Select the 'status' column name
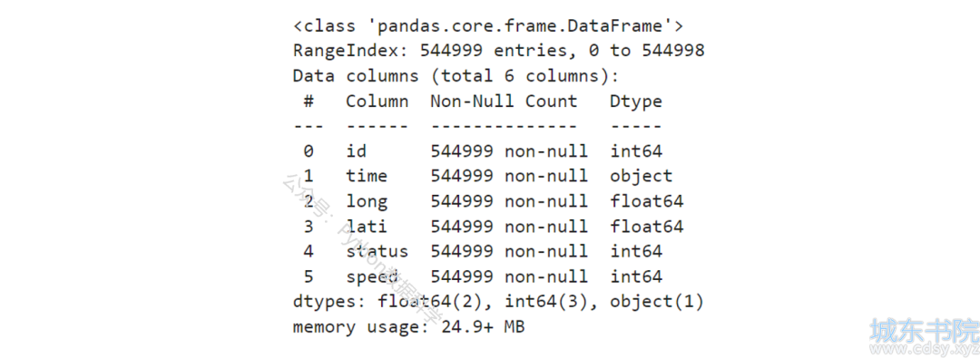Viewport: 980px width, 358px height. point(377,251)
